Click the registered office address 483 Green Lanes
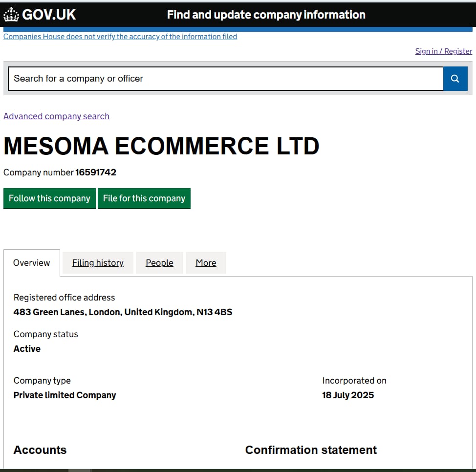The width and height of the screenshot is (476, 472). [x=123, y=312]
